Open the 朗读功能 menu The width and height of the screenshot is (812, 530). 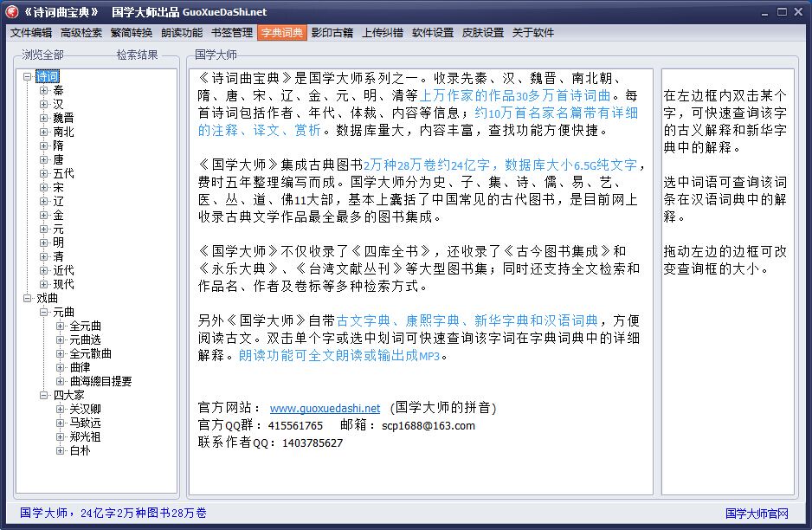coord(182,33)
